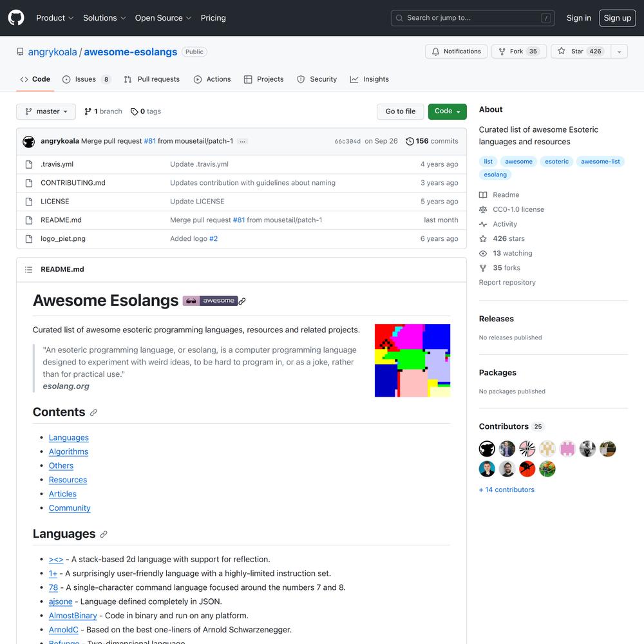Viewport: 644px width, 644px height.
Task: Click the book icon beside Readme
Action: click(483, 195)
